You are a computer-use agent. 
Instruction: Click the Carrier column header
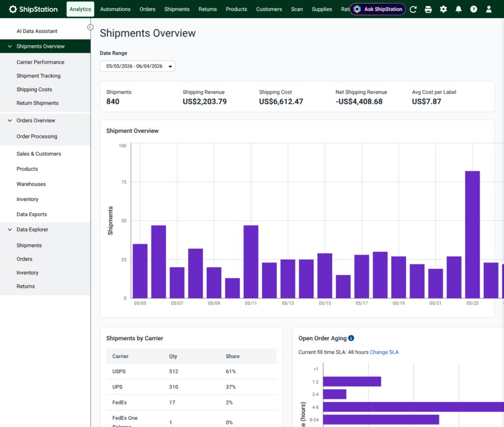[120, 356]
